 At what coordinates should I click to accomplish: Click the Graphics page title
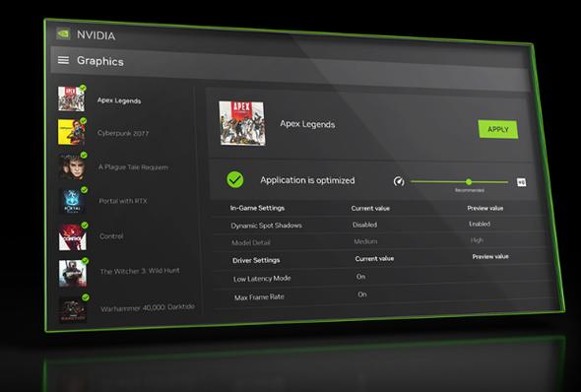coord(100,61)
